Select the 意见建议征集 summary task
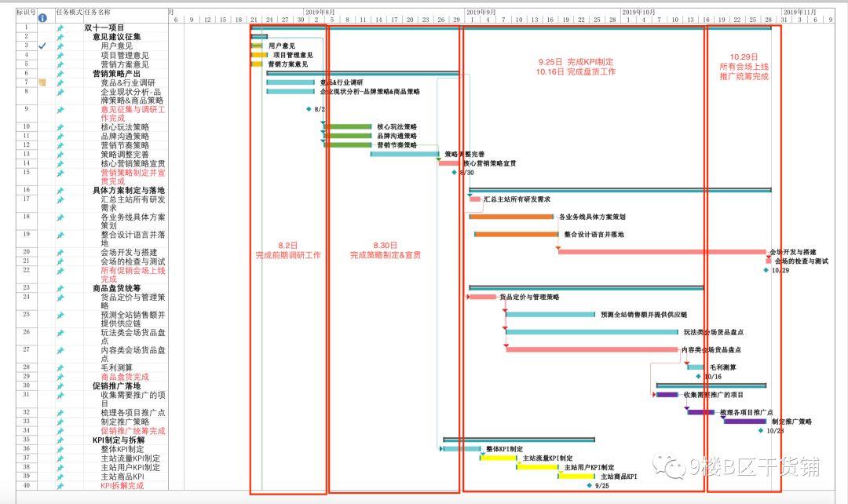848x504 pixels. click(117, 37)
